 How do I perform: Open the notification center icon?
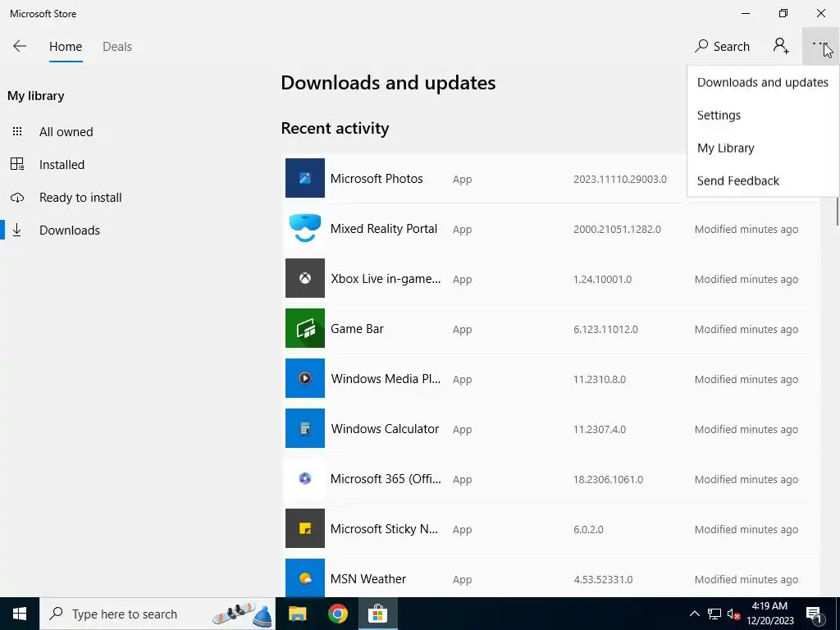[814, 614]
